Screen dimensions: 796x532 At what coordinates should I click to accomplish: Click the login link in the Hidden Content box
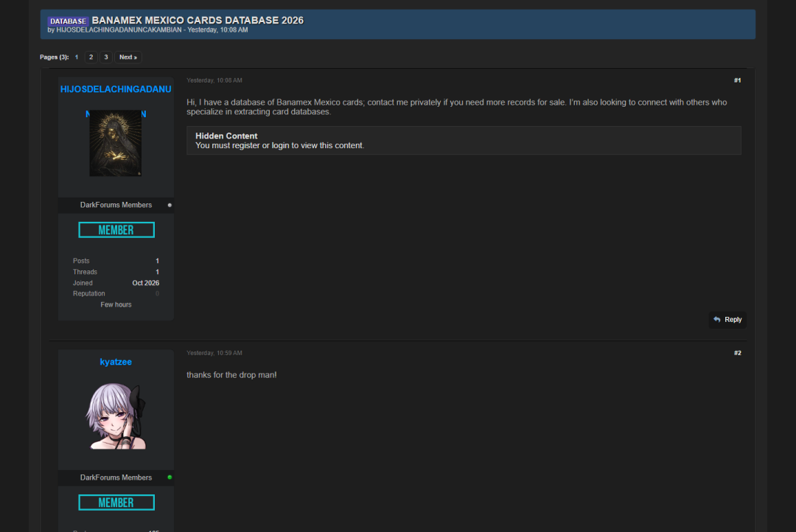pos(280,146)
